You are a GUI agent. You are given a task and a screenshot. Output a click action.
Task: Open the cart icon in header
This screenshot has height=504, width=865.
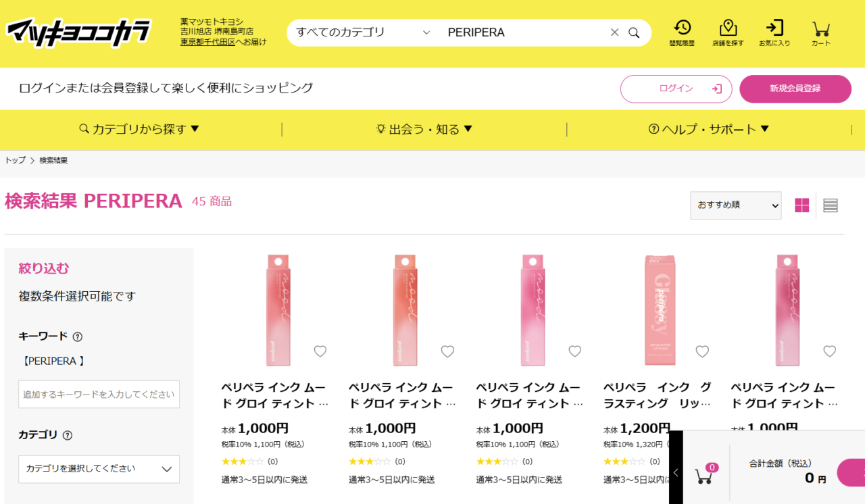tap(821, 32)
